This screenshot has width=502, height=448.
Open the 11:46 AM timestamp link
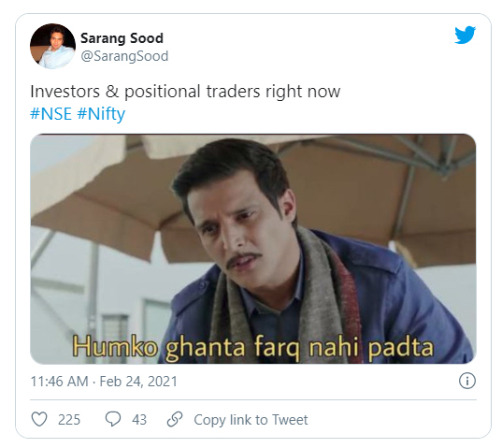pyautogui.click(x=59, y=382)
